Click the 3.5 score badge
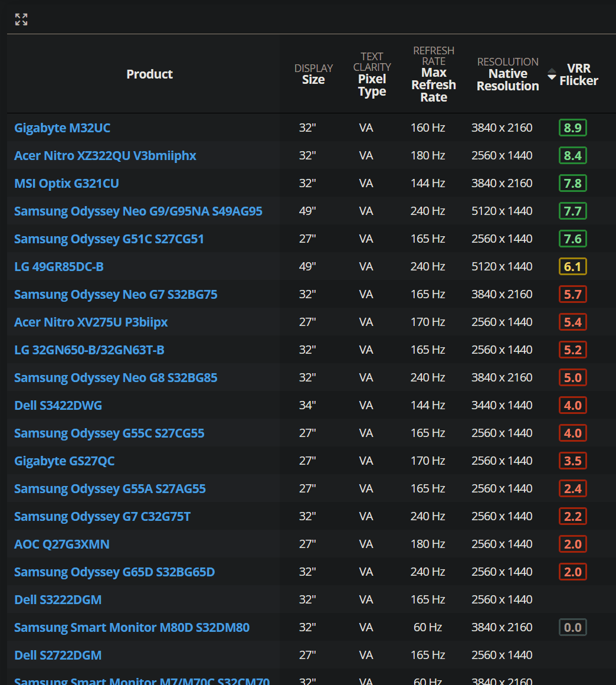This screenshot has width=616, height=685. coord(573,461)
